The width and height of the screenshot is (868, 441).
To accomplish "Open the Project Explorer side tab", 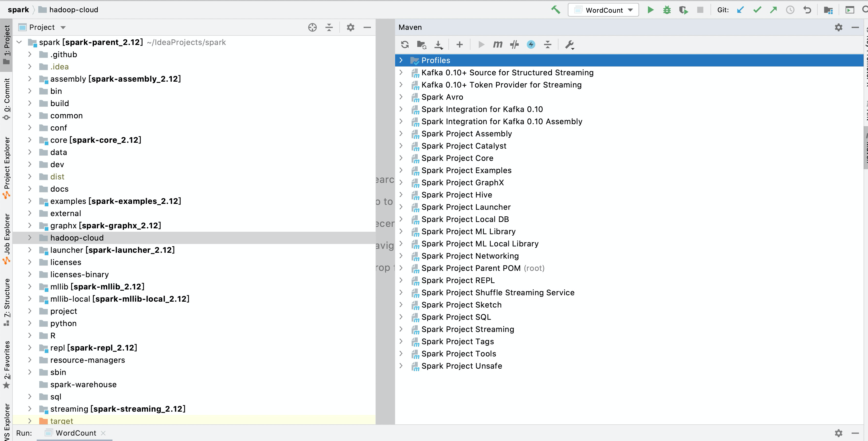I will pos(6,167).
